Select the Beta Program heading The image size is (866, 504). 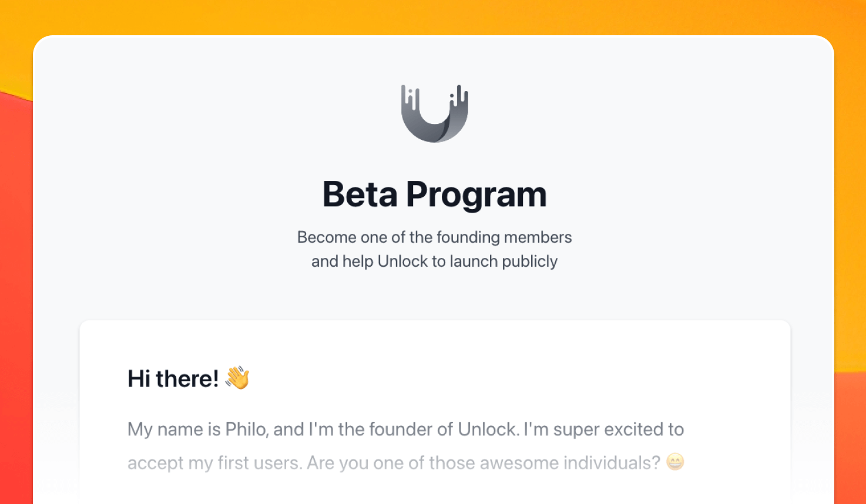434,194
